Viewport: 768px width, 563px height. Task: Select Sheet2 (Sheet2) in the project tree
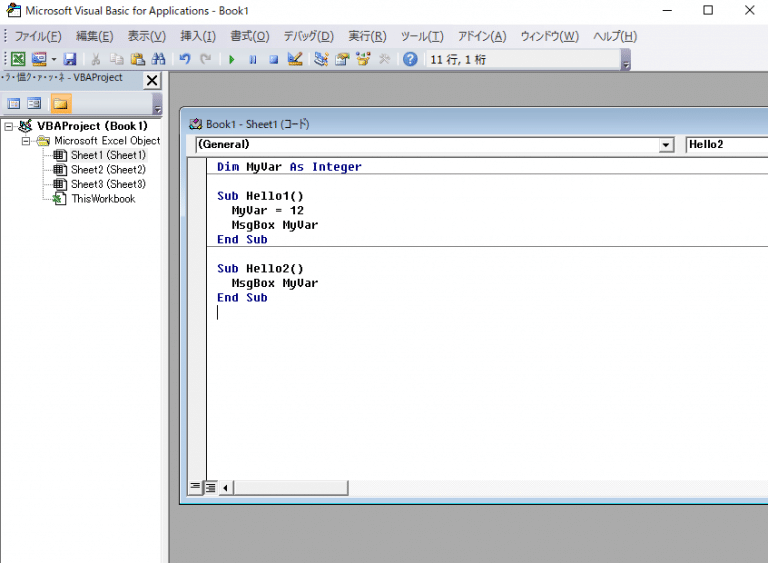(x=108, y=170)
